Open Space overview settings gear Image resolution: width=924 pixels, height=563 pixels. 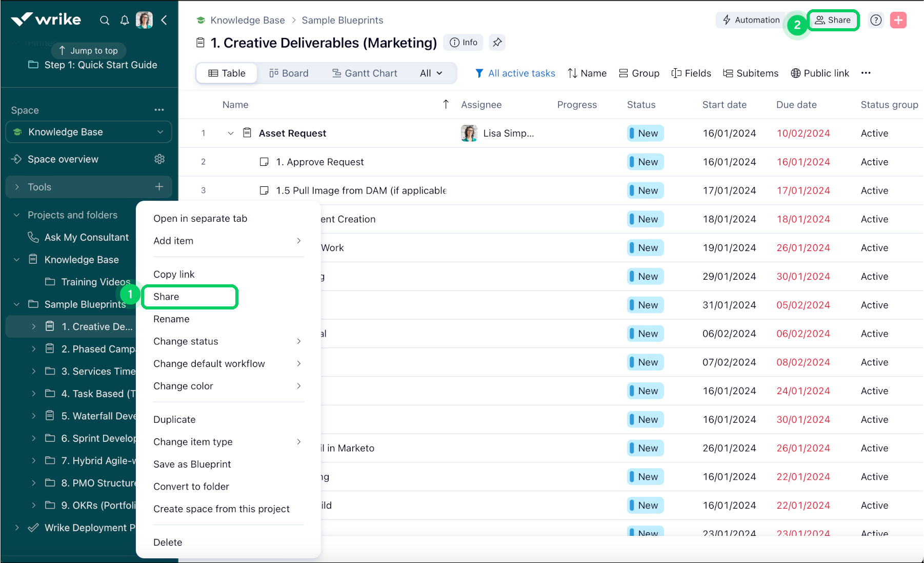coord(159,159)
